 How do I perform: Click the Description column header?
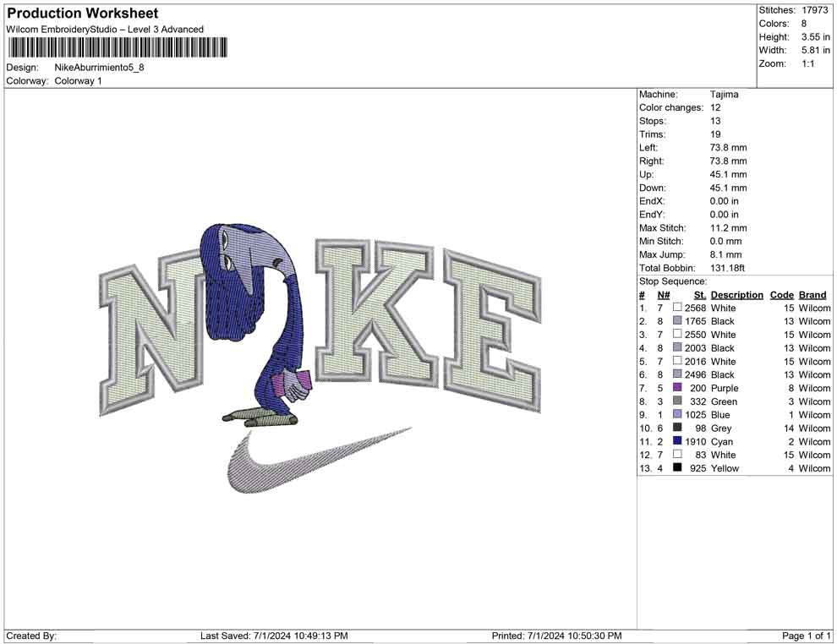pos(737,295)
